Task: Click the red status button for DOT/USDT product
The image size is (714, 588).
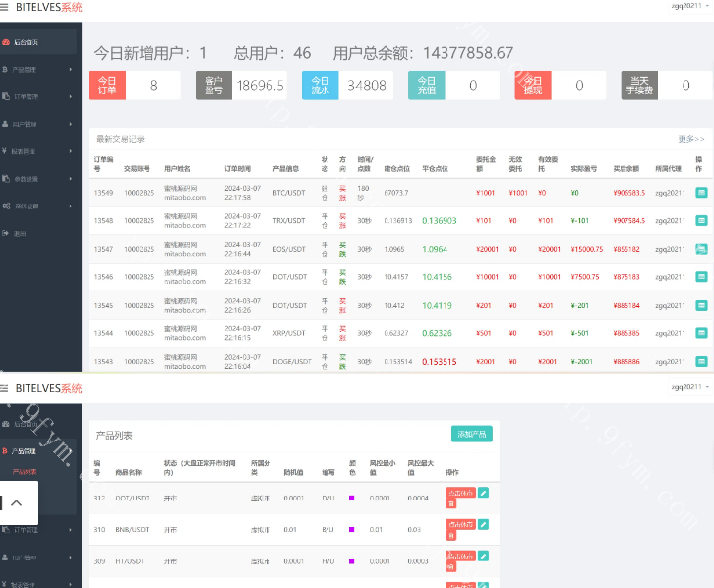Action: [460, 493]
